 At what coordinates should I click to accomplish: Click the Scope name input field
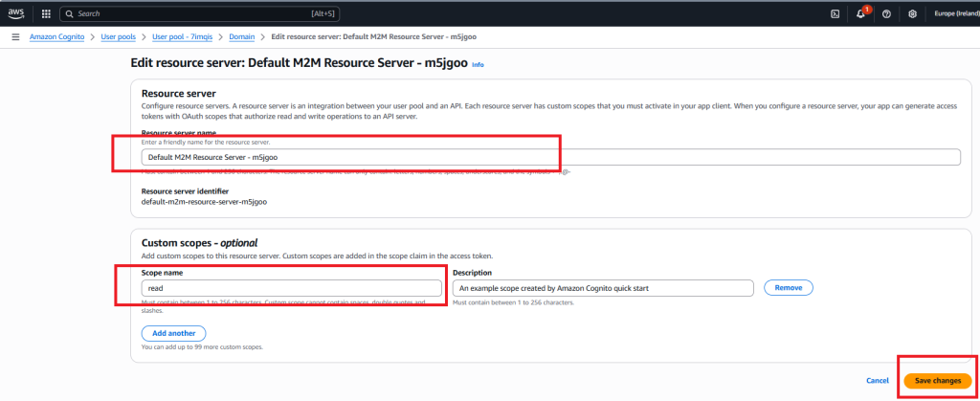click(292, 287)
